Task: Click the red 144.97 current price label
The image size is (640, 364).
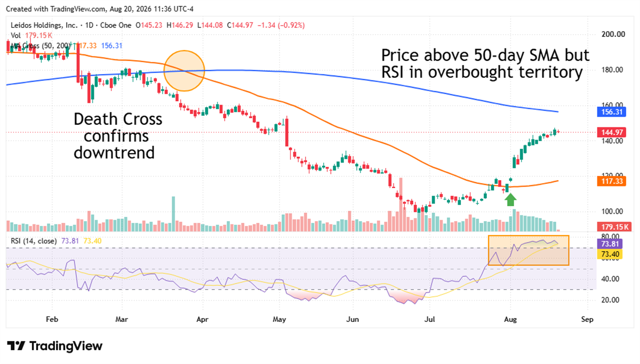Action: [x=611, y=132]
